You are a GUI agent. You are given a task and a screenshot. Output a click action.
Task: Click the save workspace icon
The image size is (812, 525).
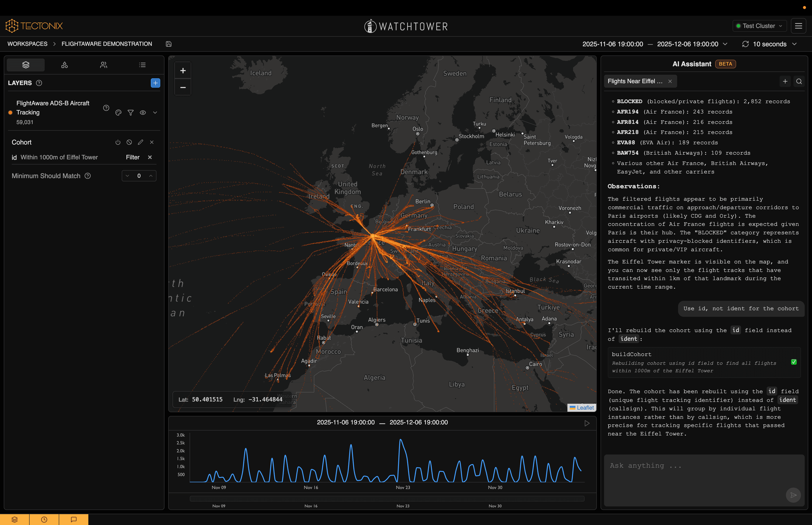(169, 44)
